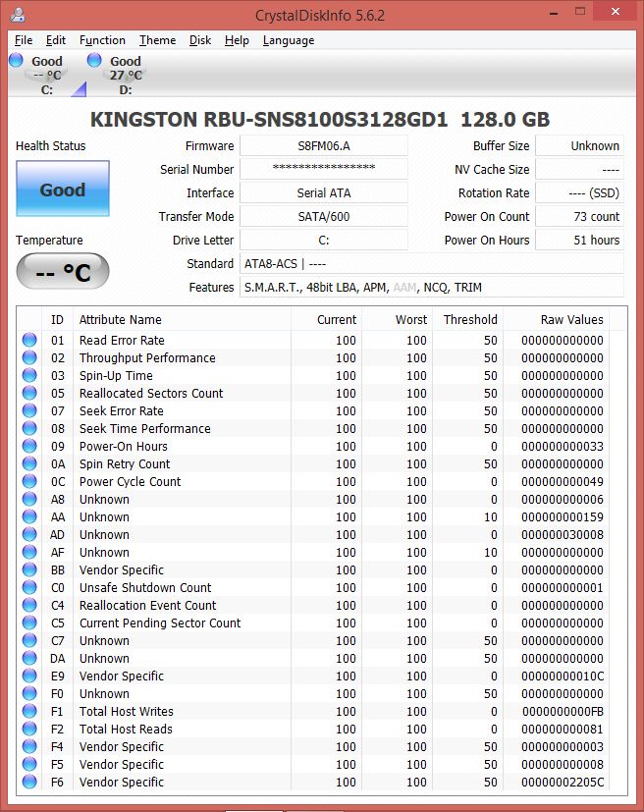Click the Raw Values column header
This screenshot has height=812, width=644.
(557, 319)
